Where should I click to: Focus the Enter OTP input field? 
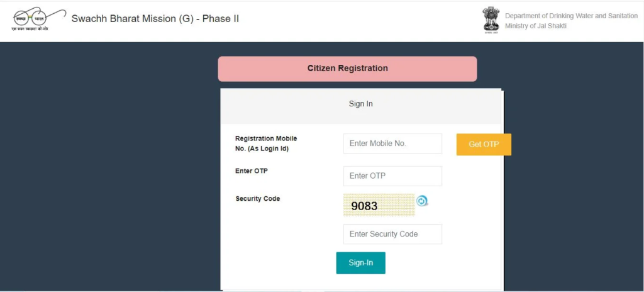pyautogui.click(x=392, y=176)
